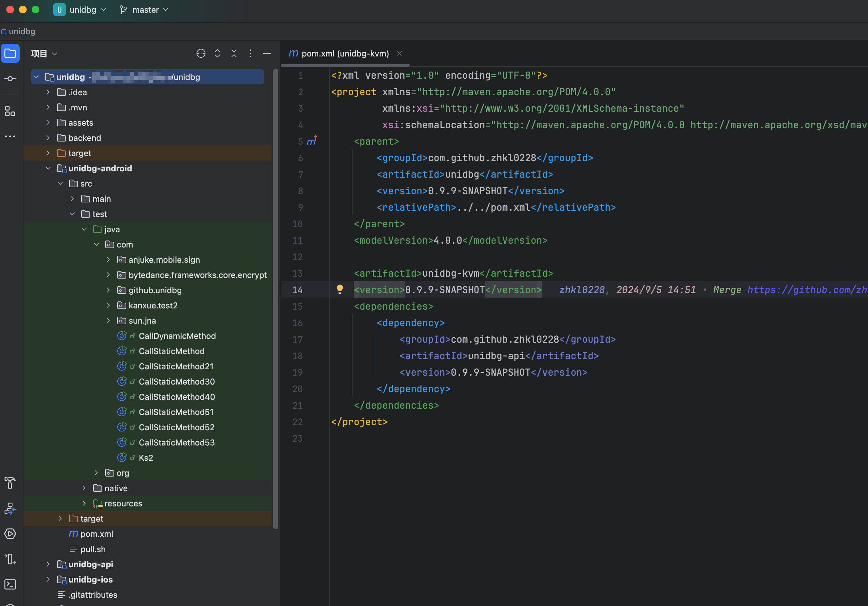
Task: Click the Maven parent gutter icon on line 5
Action: tap(312, 141)
